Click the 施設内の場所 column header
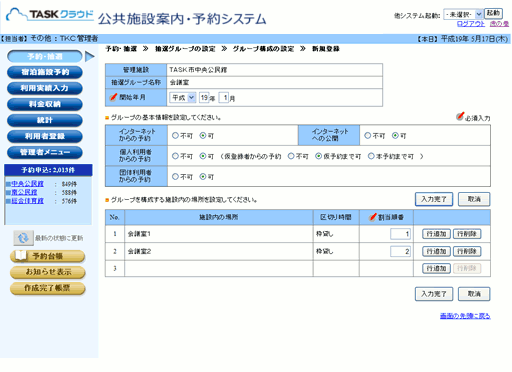 (219, 217)
